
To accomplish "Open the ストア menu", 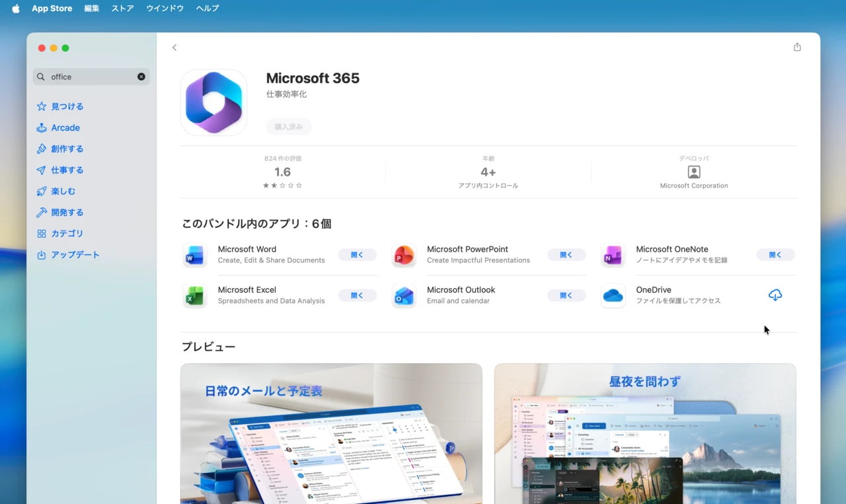I will tap(122, 8).
